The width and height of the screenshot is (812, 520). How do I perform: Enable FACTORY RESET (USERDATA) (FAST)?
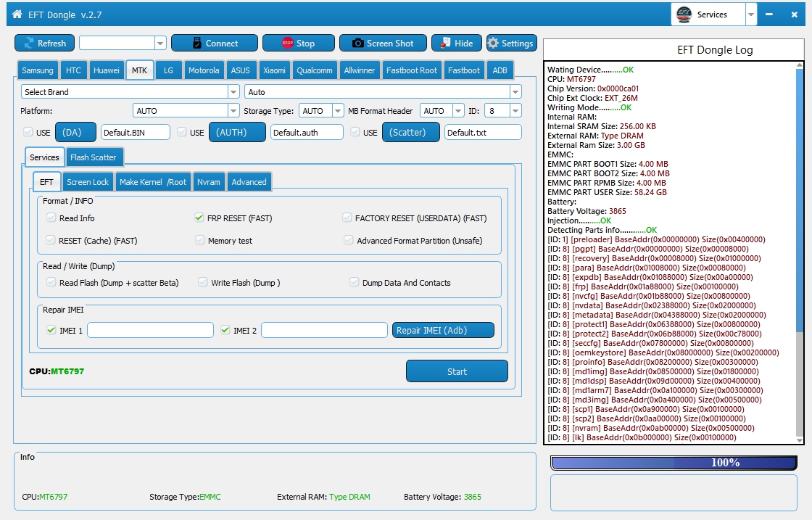[347, 218]
